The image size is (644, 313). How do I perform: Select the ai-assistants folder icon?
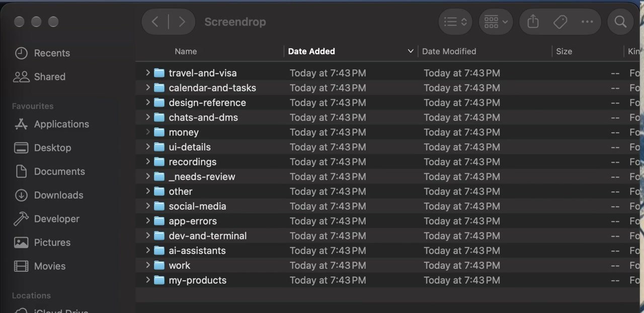[x=159, y=251]
